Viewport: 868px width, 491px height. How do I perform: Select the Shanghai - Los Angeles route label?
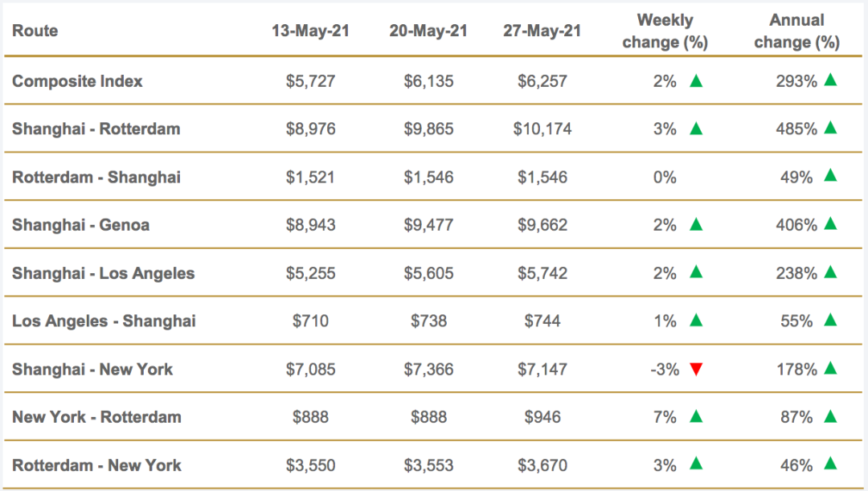[x=103, y=273]
